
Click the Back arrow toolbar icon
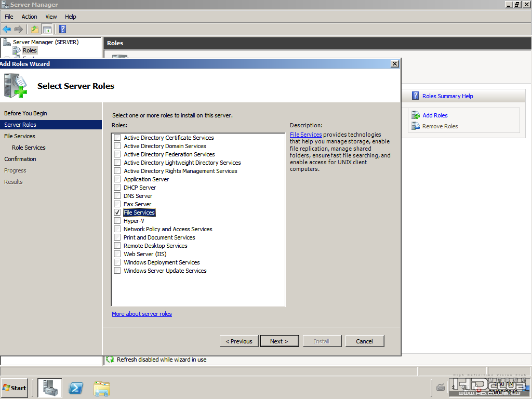tap(7, 30)
